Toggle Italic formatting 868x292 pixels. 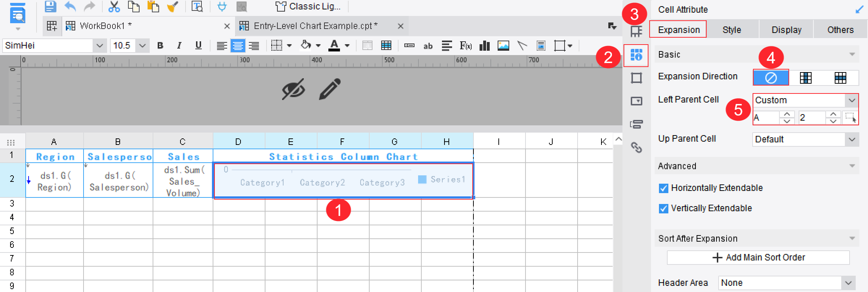point(179,46)
